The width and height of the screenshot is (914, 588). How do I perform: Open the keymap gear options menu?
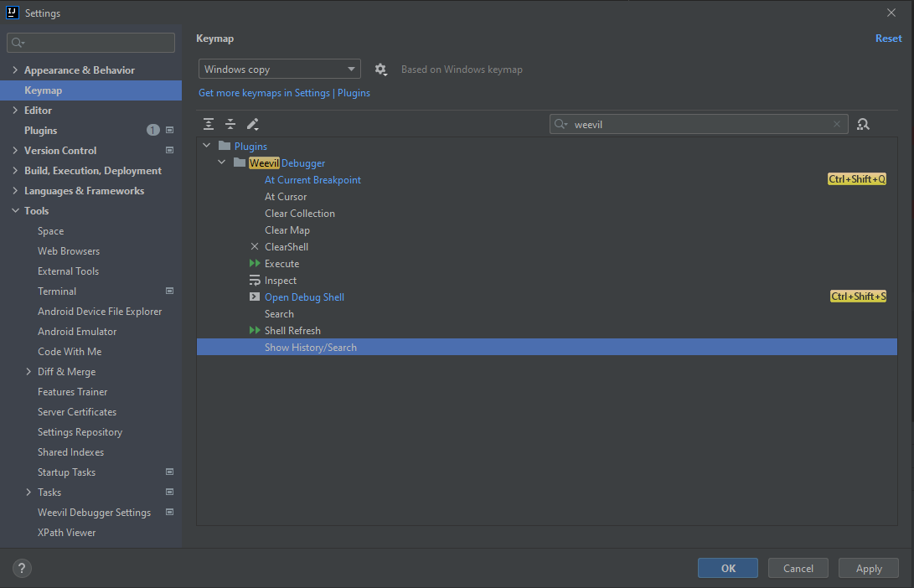[x=380, y=70]
